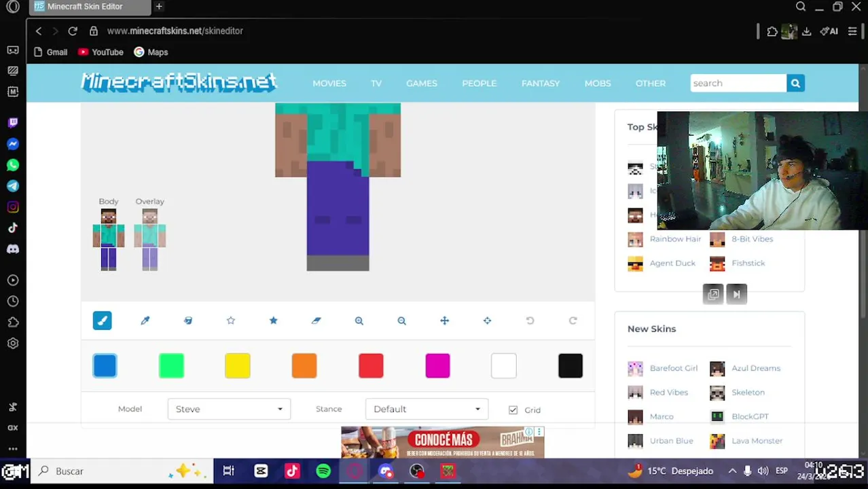
Task: Click the MinecraftSkins.net logo
Action: (179, 82)
